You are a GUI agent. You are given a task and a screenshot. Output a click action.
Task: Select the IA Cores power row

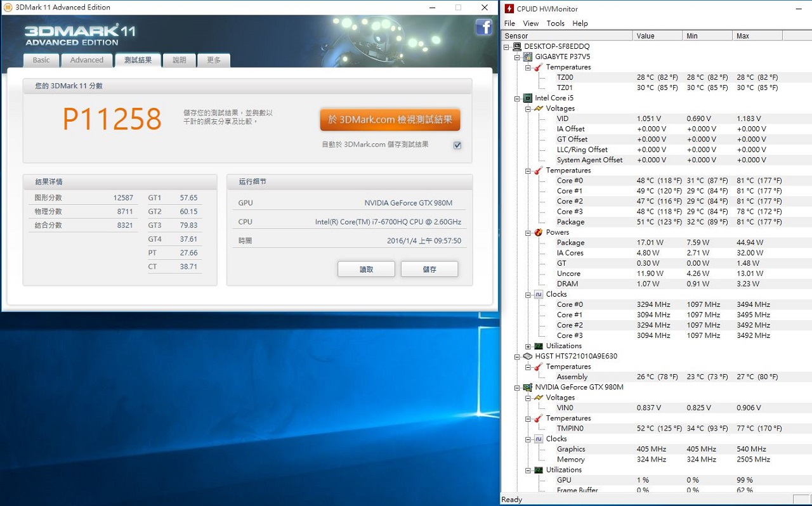point(656,253)
